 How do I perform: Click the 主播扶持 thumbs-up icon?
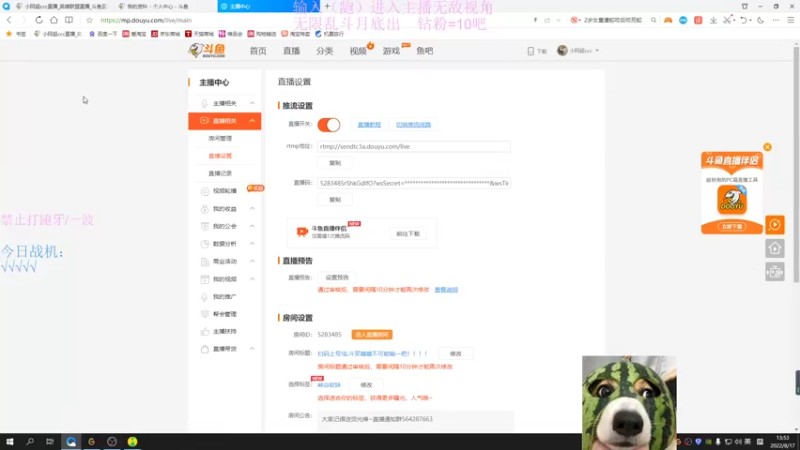205,332
